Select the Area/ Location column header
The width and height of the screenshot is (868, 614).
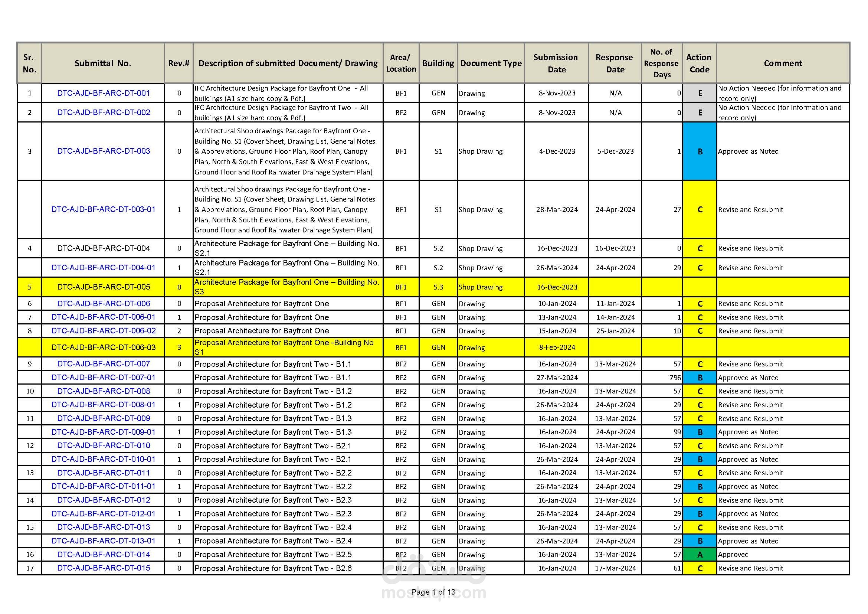401,63
